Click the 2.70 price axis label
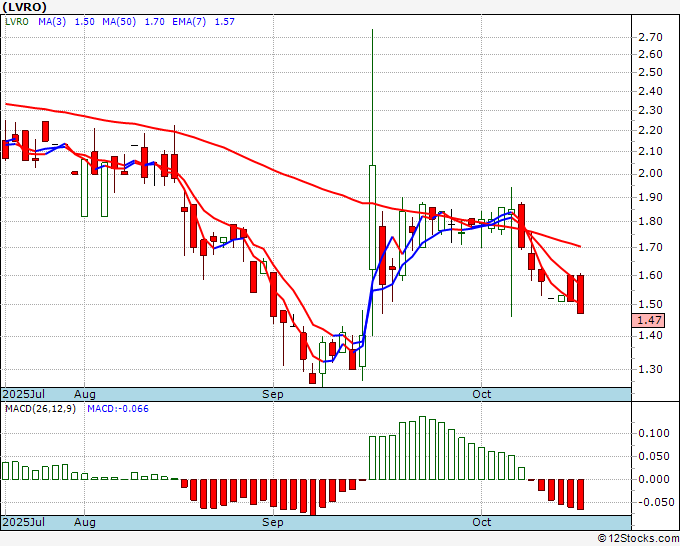The image size is (680, 546). point(651,37)
